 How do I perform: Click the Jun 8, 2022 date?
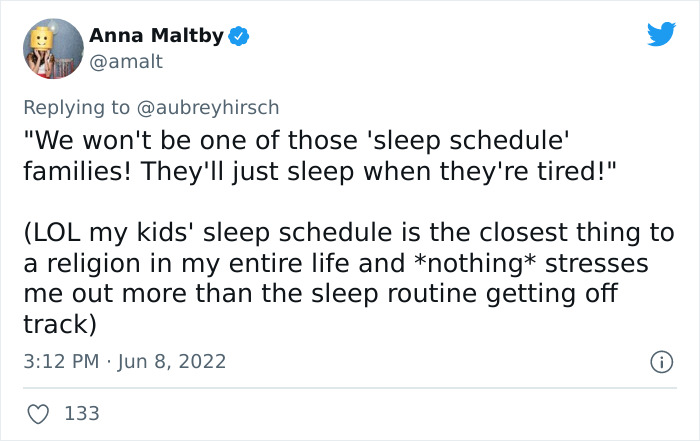(x=170, y=361)
